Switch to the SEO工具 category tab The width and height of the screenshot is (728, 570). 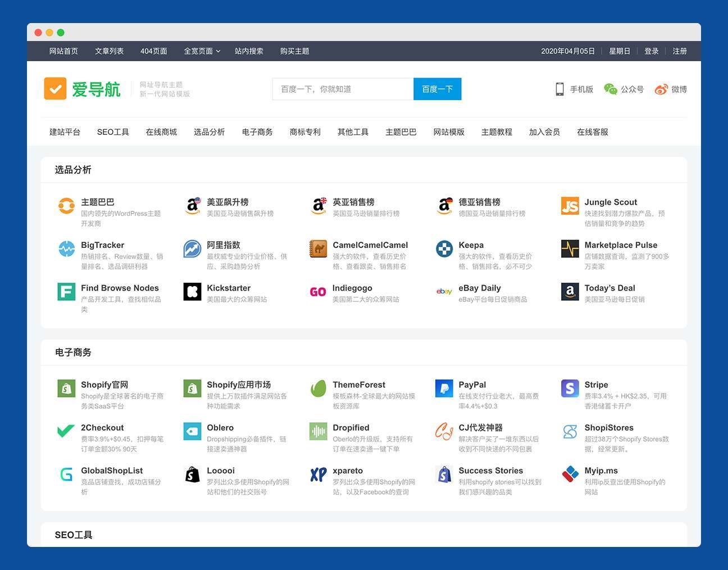click(x=112, y=132)
